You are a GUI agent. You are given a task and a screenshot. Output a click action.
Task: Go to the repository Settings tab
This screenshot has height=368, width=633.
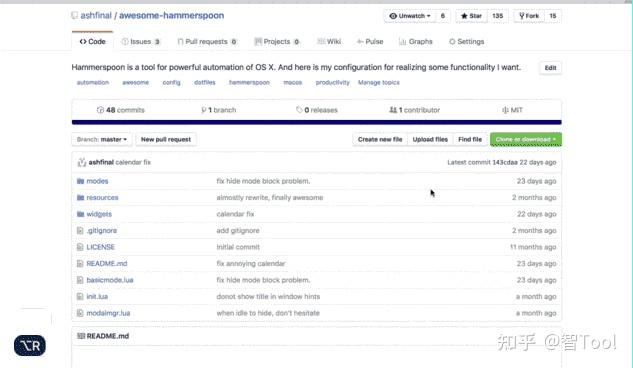[466, 42]
